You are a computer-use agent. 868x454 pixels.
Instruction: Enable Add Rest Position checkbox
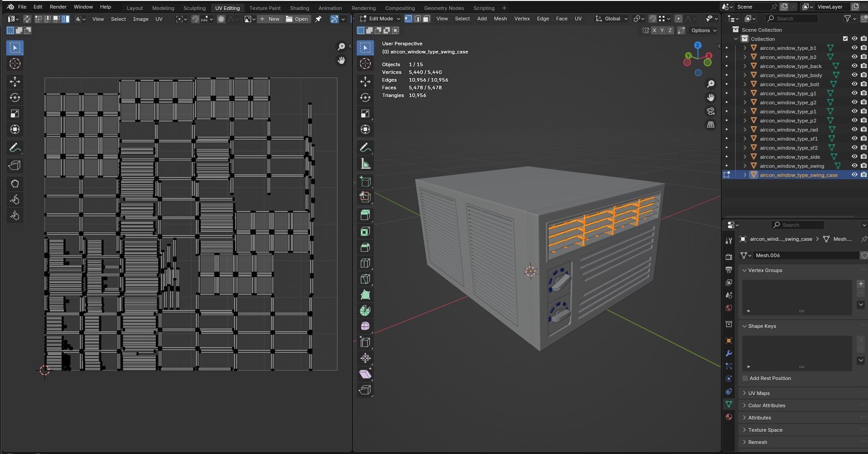point(745,378)
